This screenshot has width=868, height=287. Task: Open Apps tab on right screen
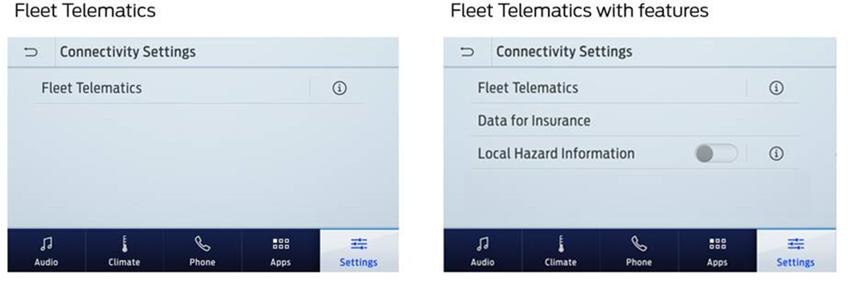717,251
